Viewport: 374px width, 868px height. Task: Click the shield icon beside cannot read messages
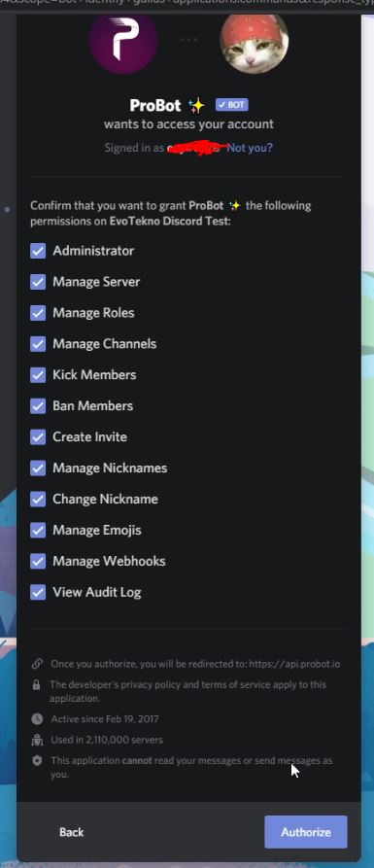pos(37,761)
